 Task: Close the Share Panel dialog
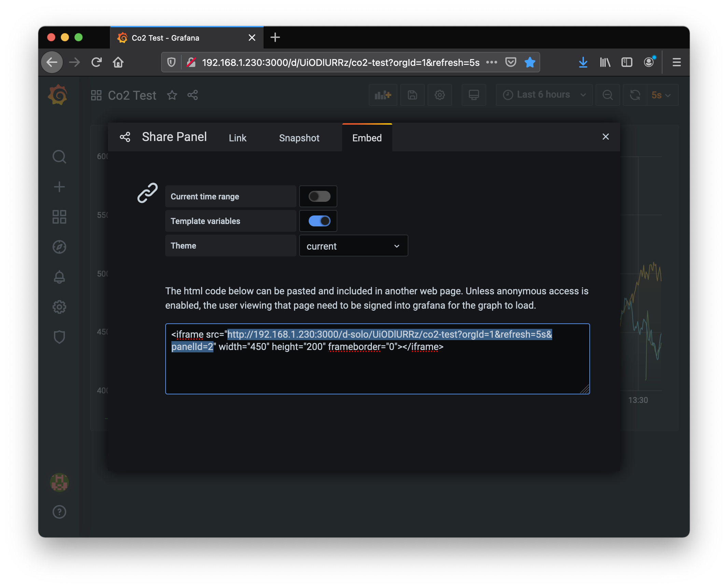pos(606,137)
